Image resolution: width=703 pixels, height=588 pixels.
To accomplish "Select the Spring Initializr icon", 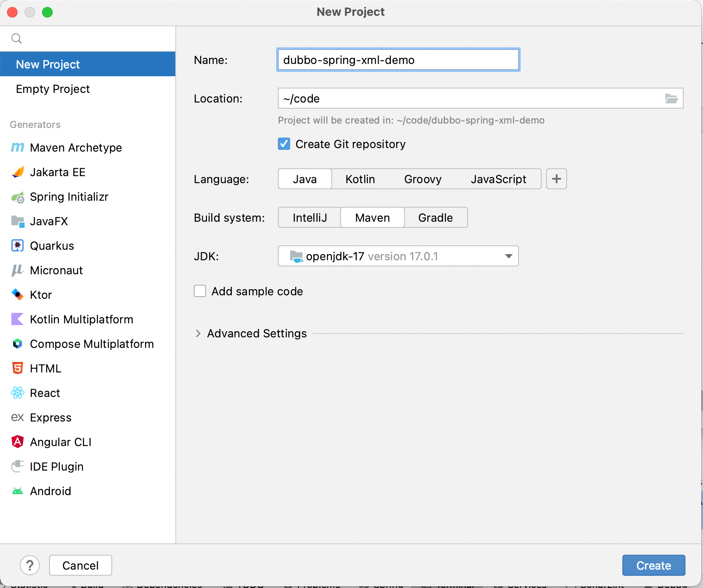I will pyautogui.click(x=18, y=197).
